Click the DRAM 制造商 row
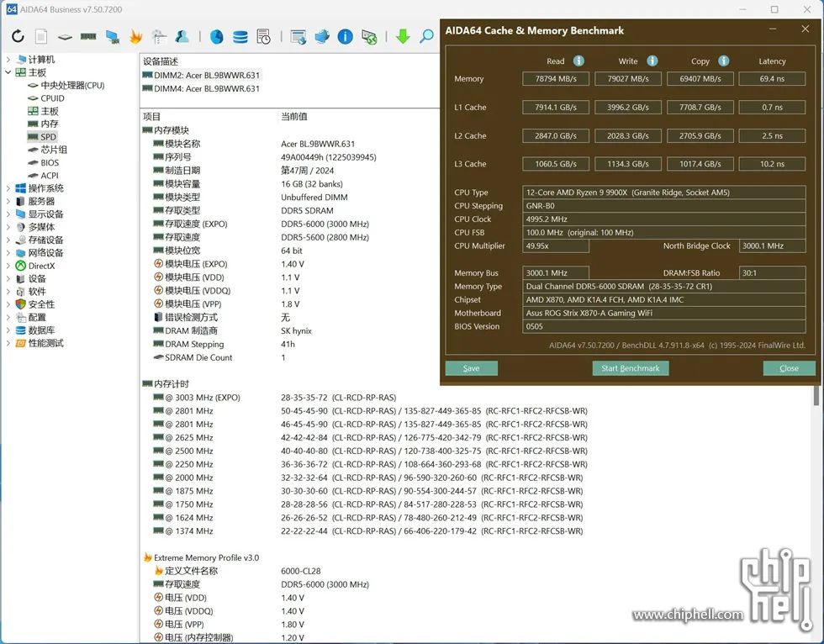This screenshot has height=644, width=824. pos(232,331)
